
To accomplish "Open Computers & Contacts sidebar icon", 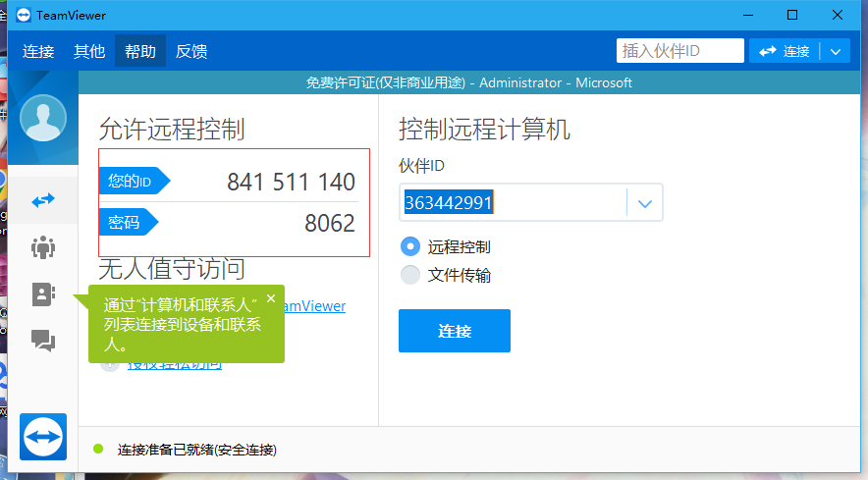I will click(43, 293).
